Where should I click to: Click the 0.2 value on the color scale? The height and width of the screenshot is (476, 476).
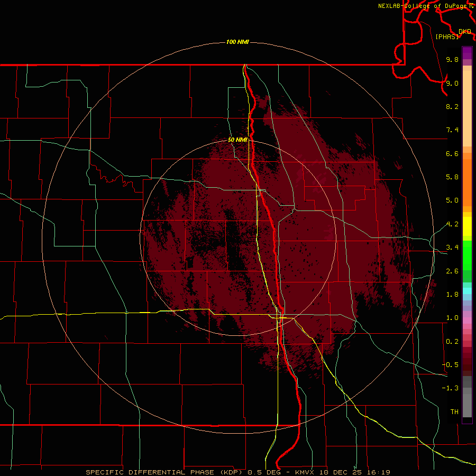452,342
